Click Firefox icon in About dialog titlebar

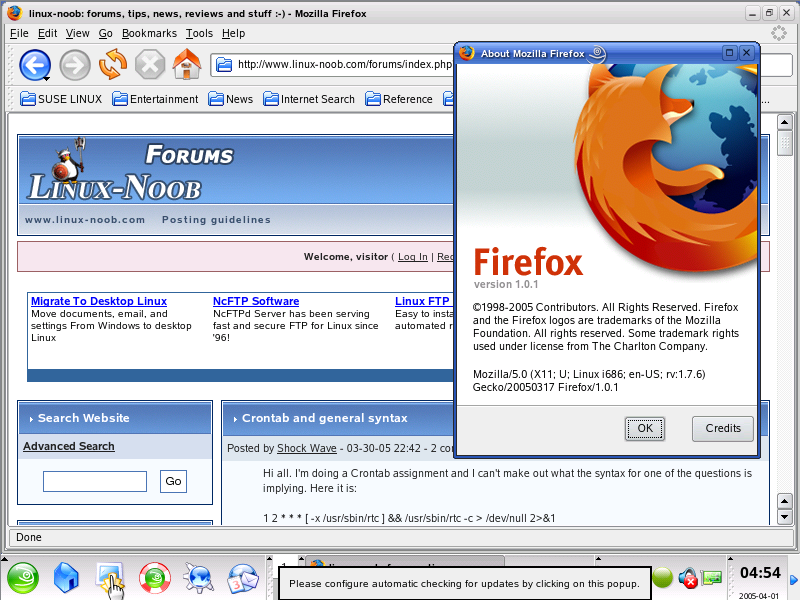click(466, 53)
